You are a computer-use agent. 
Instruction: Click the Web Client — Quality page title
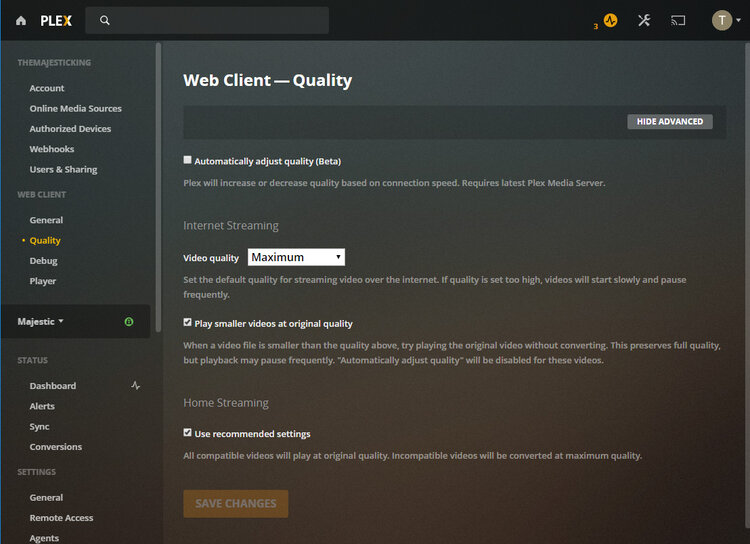click(x=268, y=80)
